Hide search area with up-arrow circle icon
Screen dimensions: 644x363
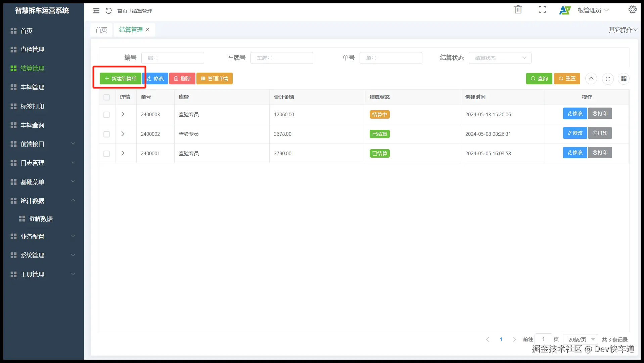coord(591,79)
